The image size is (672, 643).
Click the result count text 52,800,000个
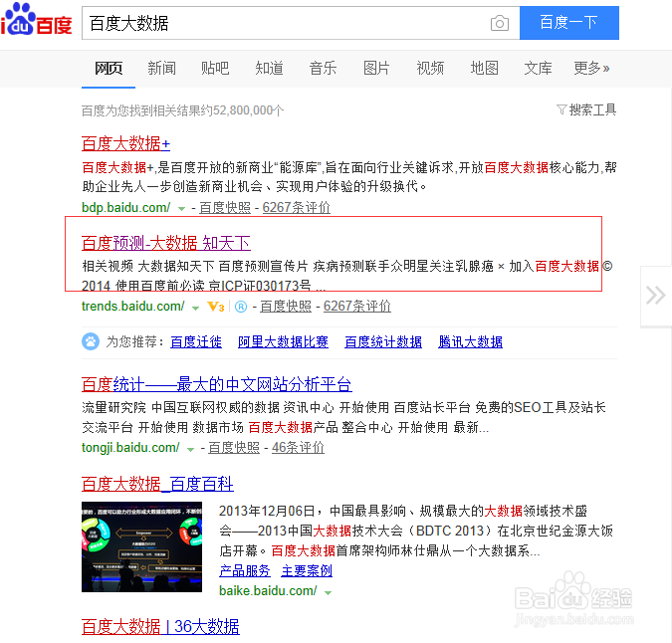point(248,110)
